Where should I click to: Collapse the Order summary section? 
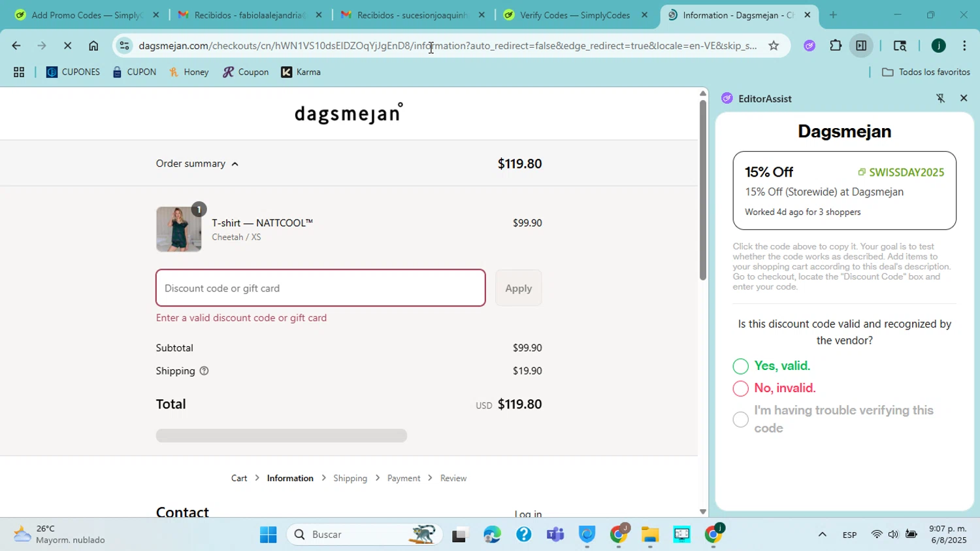coord(197,163)
